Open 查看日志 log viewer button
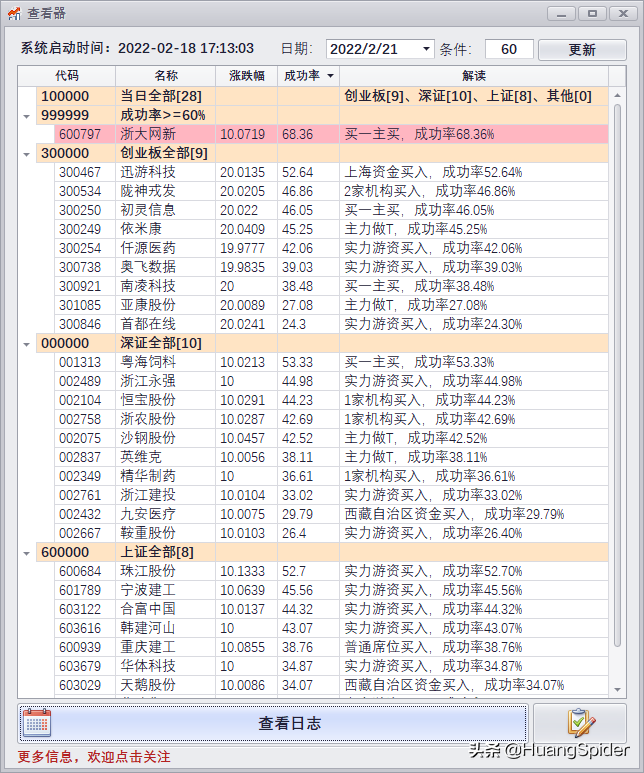 point(289,723)
